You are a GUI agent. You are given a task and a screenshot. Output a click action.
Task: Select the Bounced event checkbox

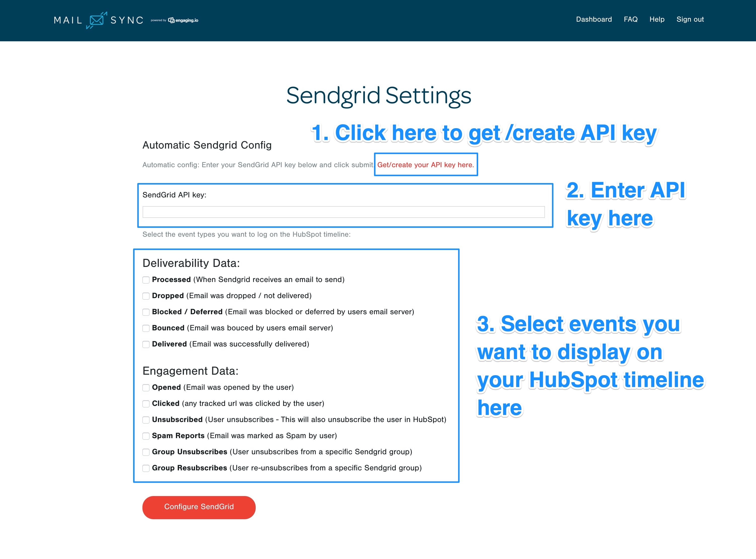(x=146, y=328)
